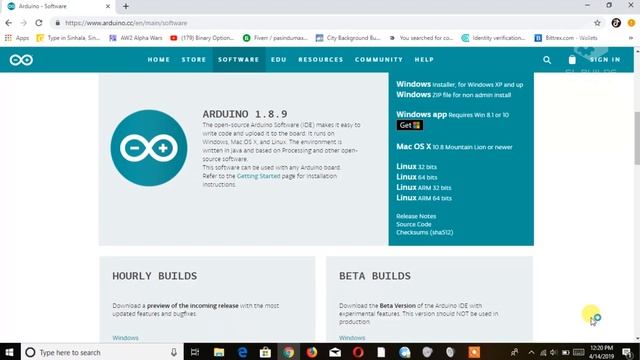Click the SIGN IN link
This screenshot has width=640, height=360.
point(605,60)
